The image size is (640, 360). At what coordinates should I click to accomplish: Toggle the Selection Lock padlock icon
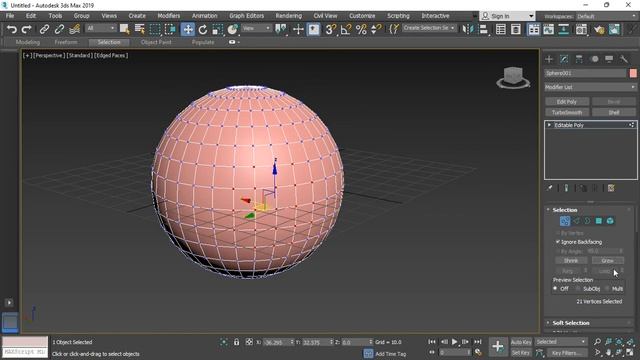pos(236,342)
